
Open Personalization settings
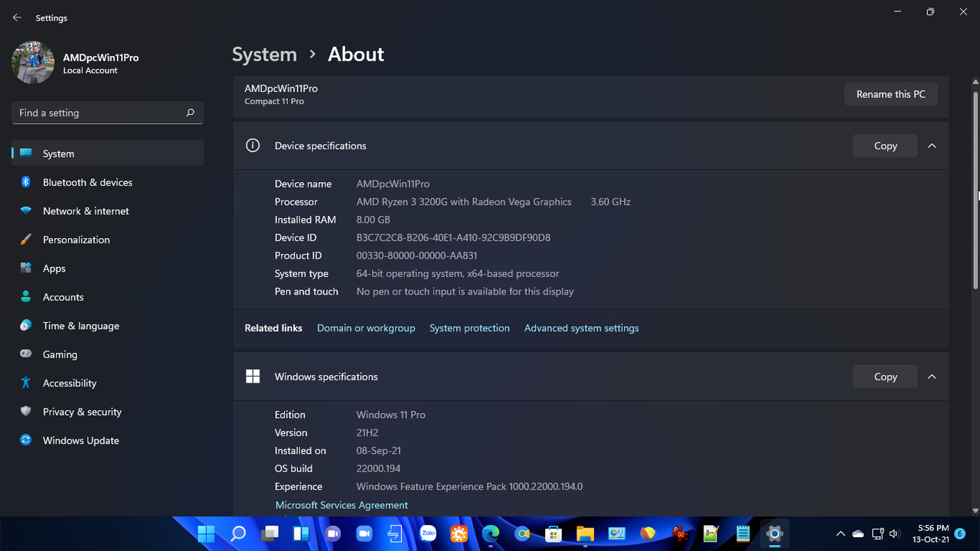(x=107, y=240)
